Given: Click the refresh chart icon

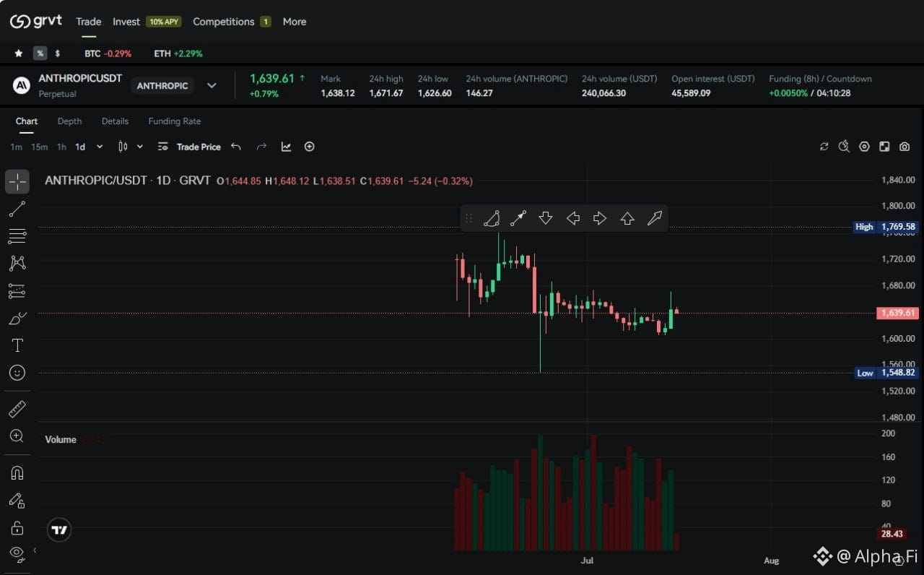Looking at the screenshot, I should [x=824, y=147].
